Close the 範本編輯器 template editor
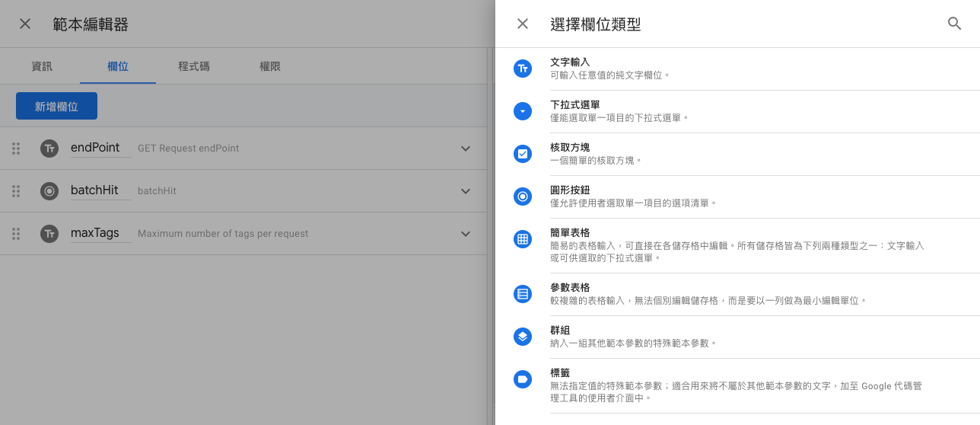The width and height of the screenshot is (980, 425). tap(25, 24)
